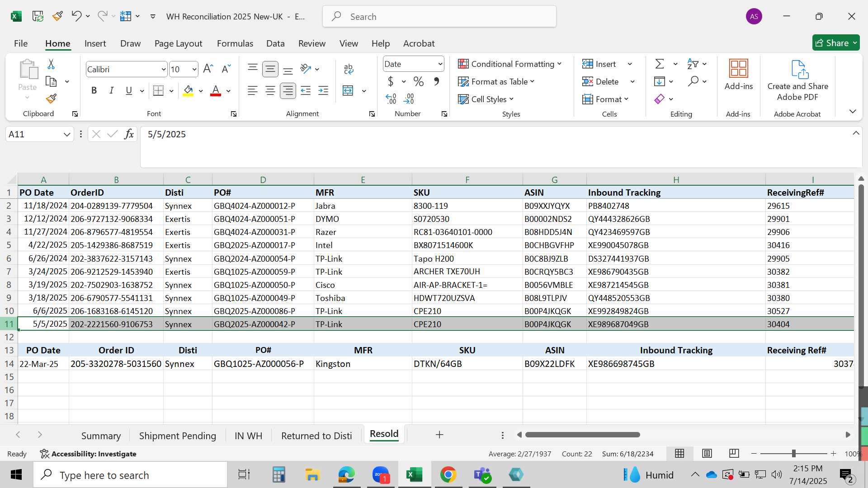868x488 pixels.
Task: Click the horizontal scrollbar thumb
Action: tap(583, 435)
